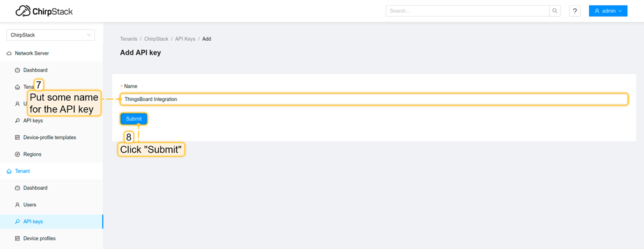Open the ChirpStack breadcrumb link

coord(156,39)
